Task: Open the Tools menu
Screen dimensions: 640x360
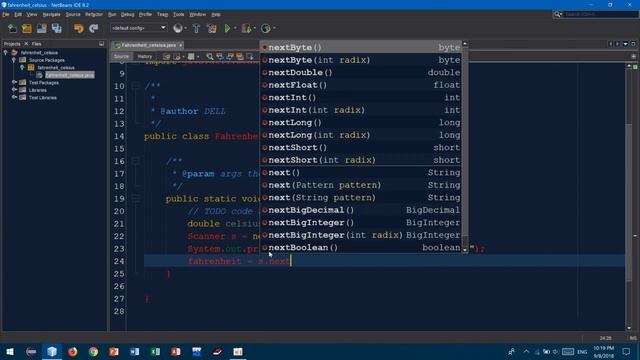Action: coord(178,14)
